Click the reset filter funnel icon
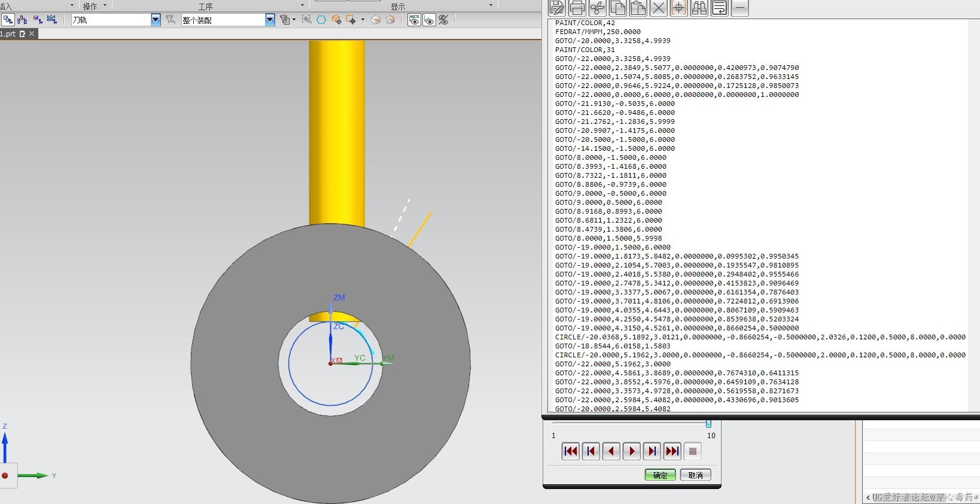The height and width of the screenshot is (504, 980). 171,20
